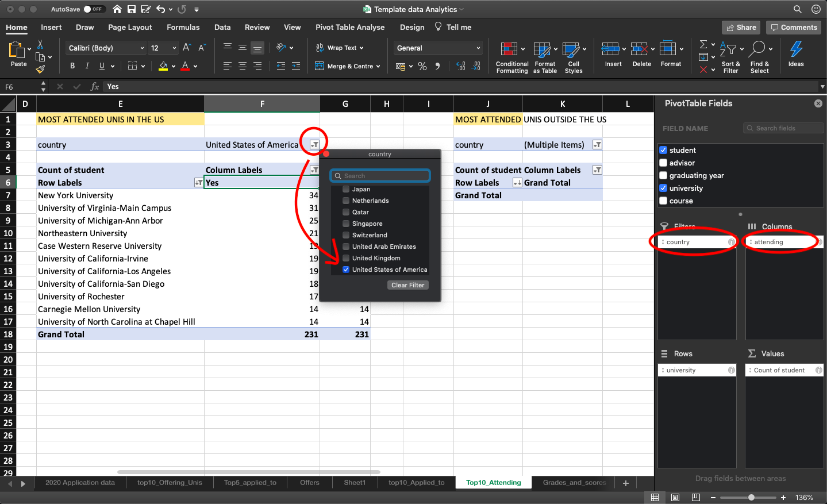Screen dimensions: 827x504
Task: Add a new sheet with plus button
Action: coord(626,483)
